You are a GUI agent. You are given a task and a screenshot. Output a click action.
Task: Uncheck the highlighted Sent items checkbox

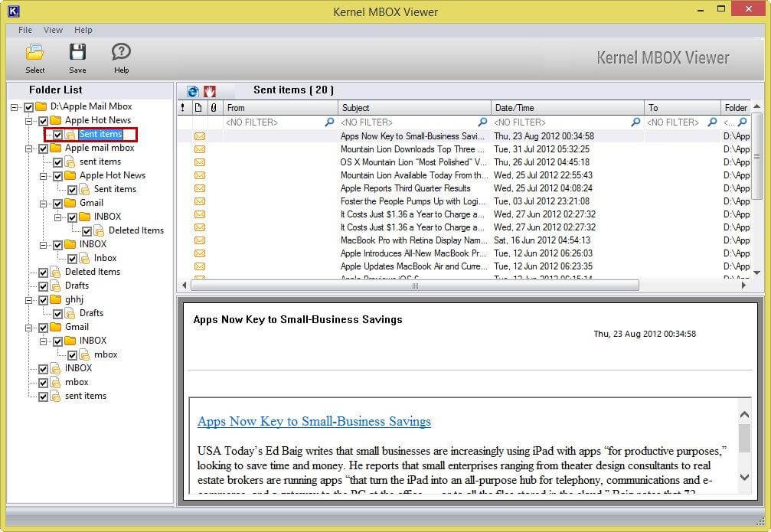click(x=58, y=134)
